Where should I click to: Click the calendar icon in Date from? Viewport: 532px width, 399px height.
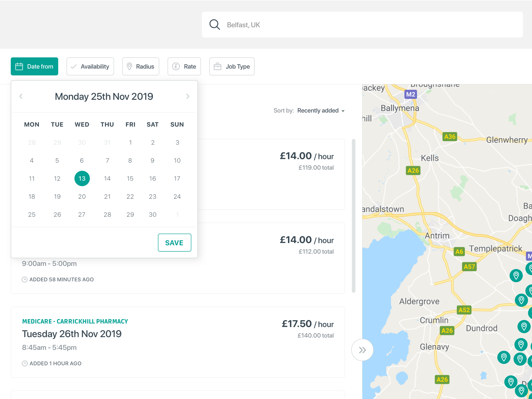[x=19, y=66]
